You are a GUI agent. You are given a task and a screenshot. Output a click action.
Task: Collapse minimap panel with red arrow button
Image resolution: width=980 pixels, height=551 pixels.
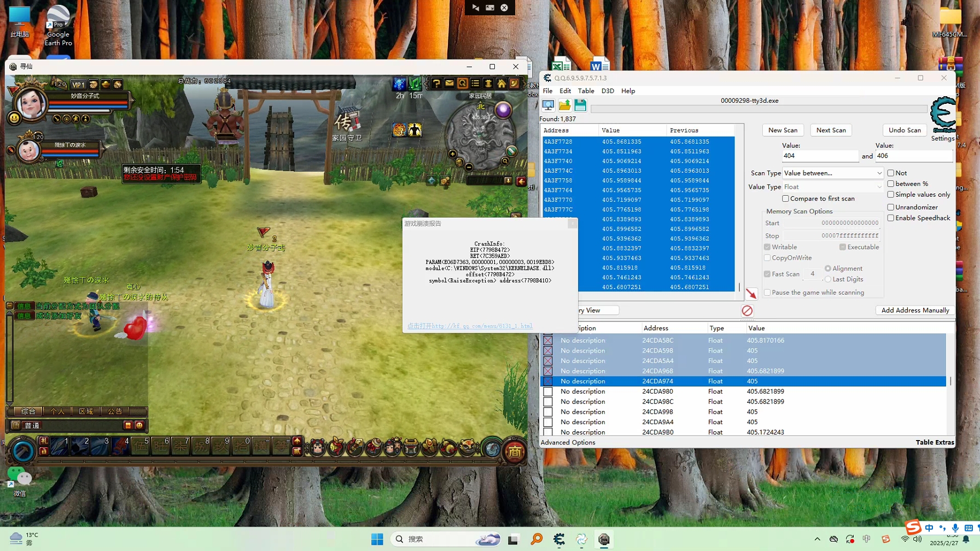coord(522,181)
